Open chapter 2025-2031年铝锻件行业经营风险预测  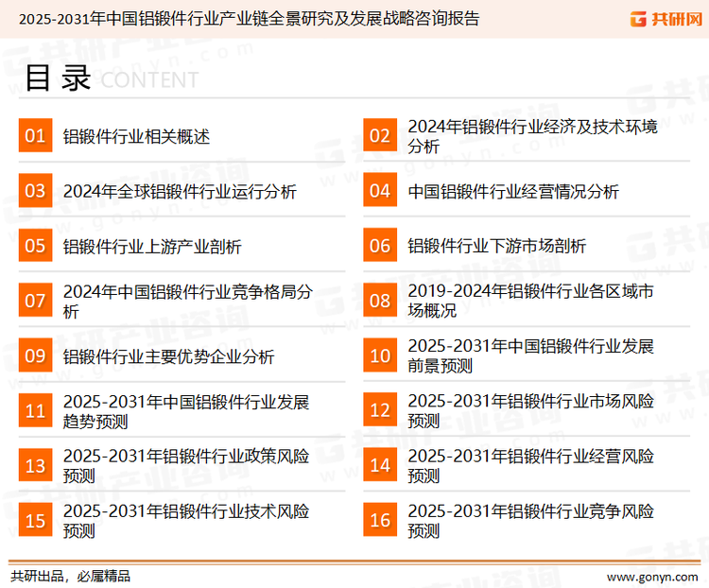tap(531, 466)
